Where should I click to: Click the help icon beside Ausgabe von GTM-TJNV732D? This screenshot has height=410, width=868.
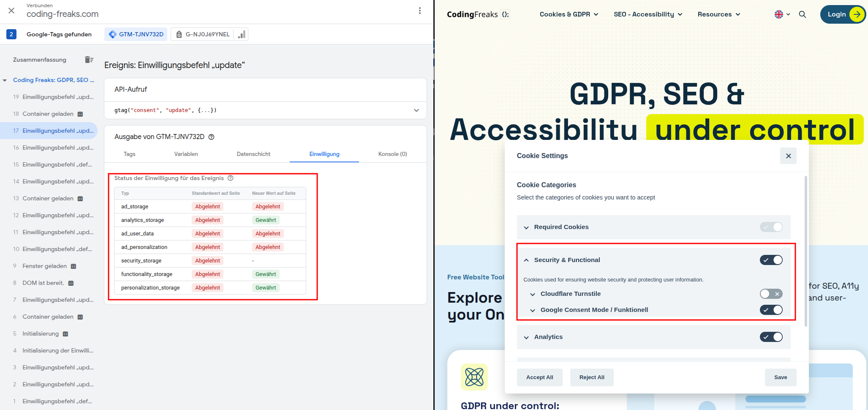(x=212, y=137)
